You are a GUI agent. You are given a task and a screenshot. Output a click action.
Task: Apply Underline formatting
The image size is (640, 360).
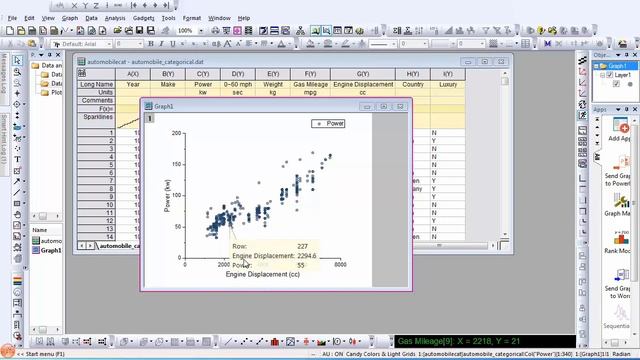pos(173,44)
